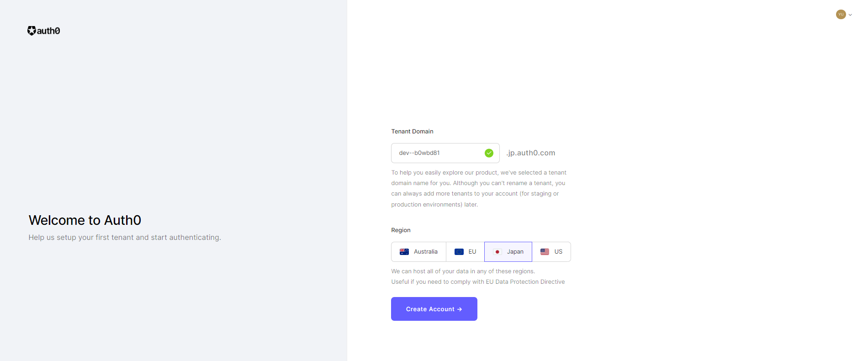Focus the Tenant Domain input field
The width and height of the screenshot is (868, 361).
tap(445, 153)
